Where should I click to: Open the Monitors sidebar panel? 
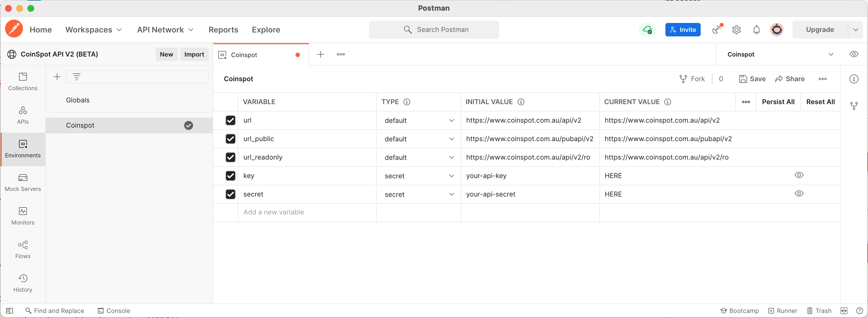tap(23, 216)
